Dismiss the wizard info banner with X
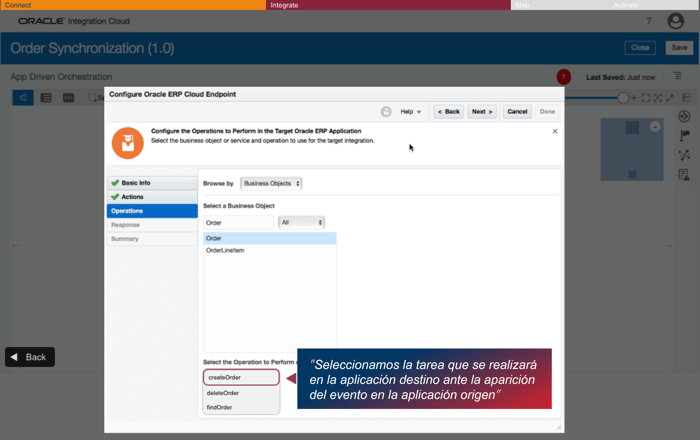 555,131
